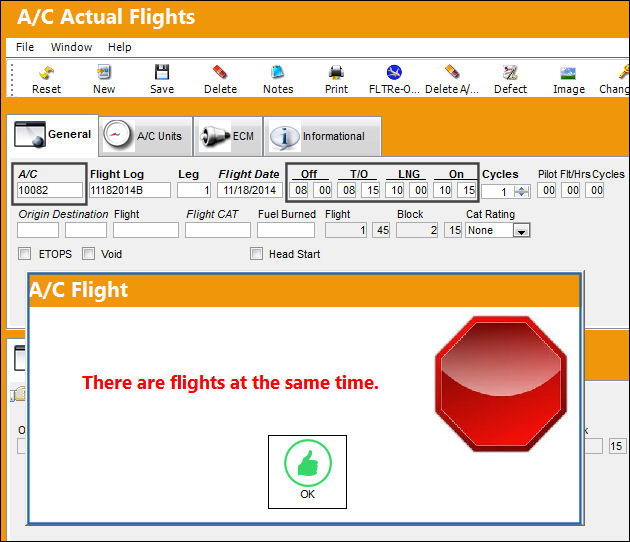Open the Help menu
The image size is (630, 542).
click(x=120, y=47)
